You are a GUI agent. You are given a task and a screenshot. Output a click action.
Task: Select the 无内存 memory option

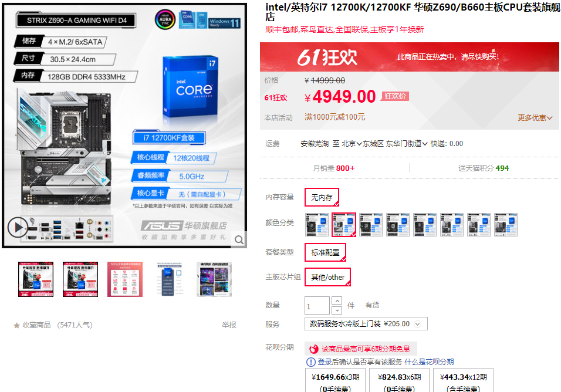click(322, 197)
